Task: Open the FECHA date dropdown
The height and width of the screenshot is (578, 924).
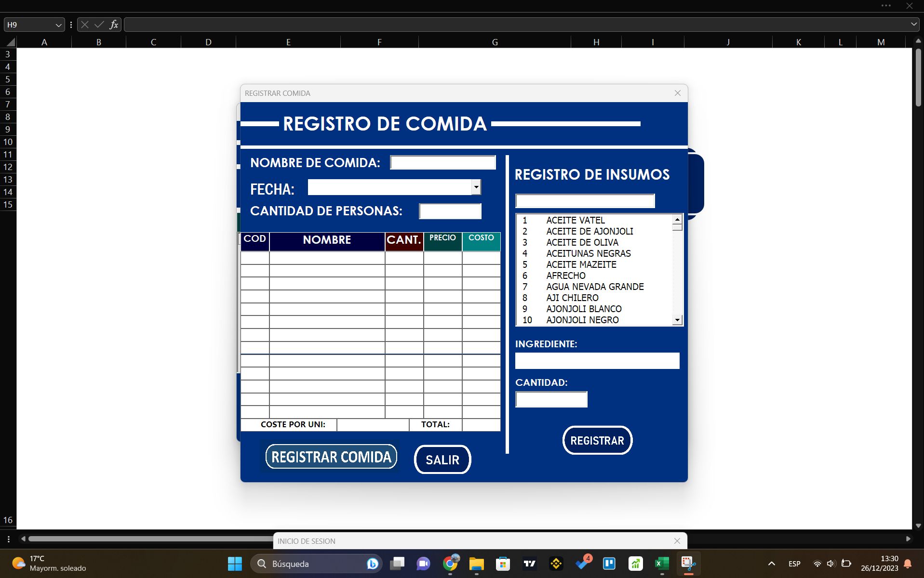Action: pyautogui.click(x=475, y=187)
